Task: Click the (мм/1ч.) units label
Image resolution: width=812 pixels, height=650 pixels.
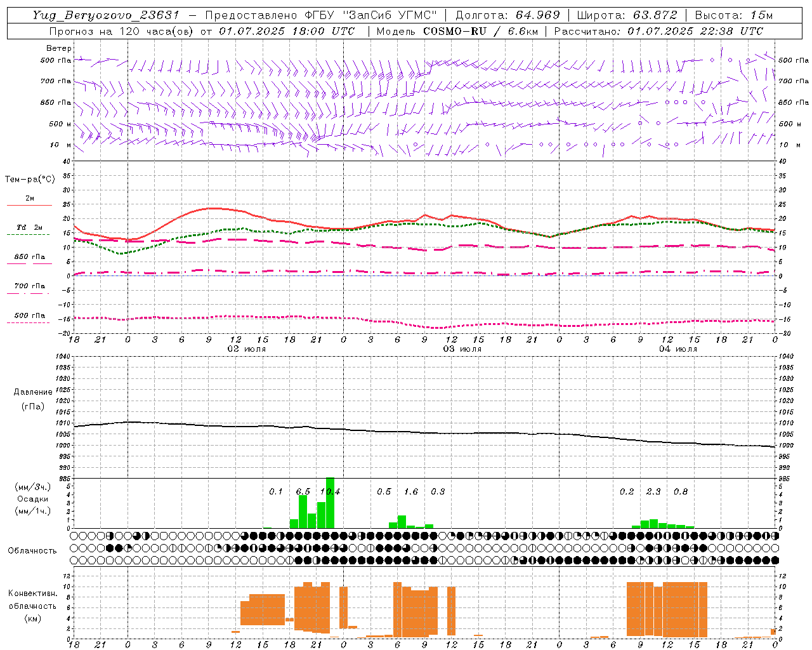Action: coord(32,511)
